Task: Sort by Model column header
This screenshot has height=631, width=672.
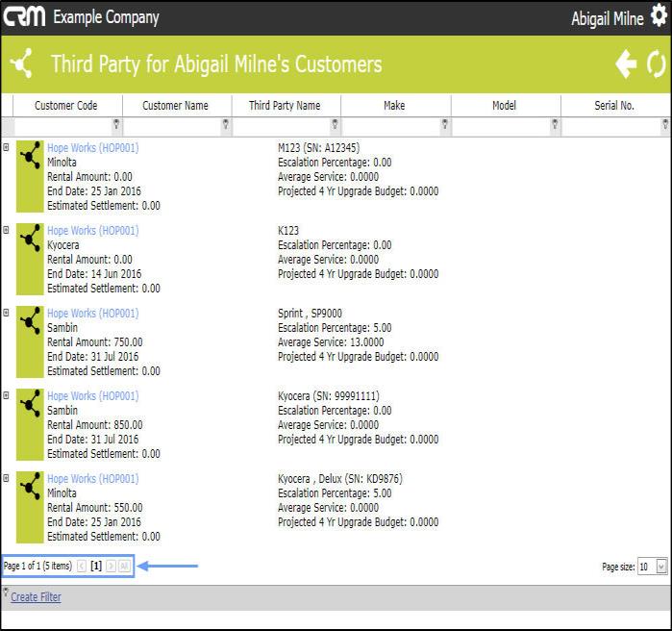Action: tap(504, 106)
